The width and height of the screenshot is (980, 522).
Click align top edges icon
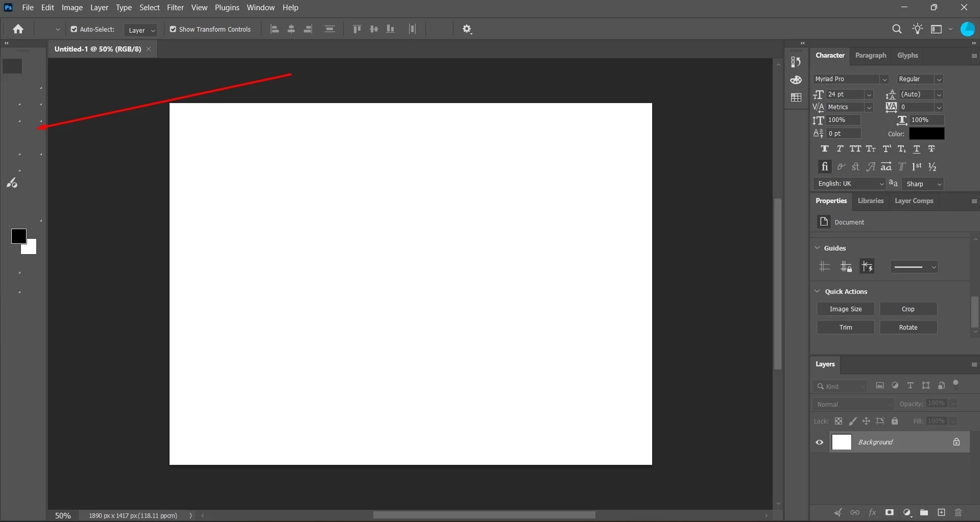click(x=357, y=29)
